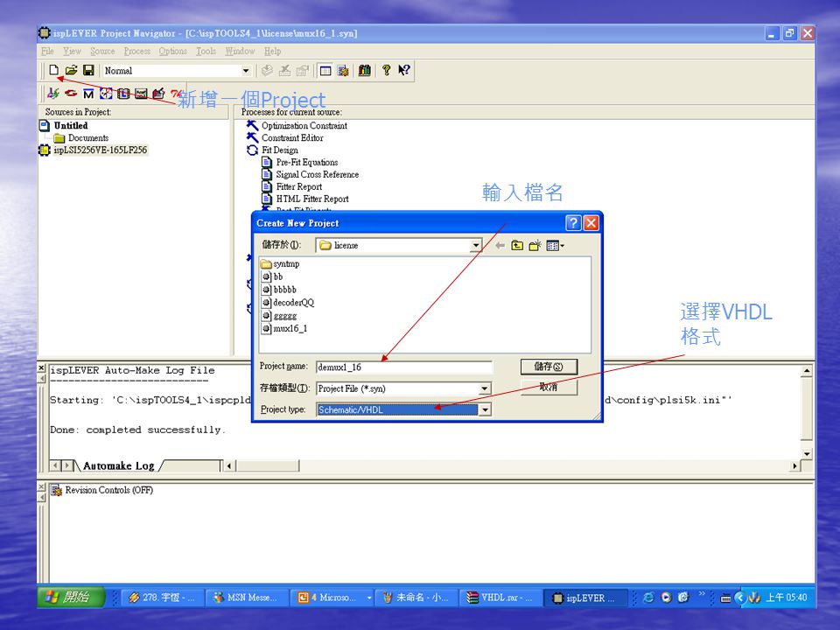Select the Signal Cross Reference report

coord(317,174)
